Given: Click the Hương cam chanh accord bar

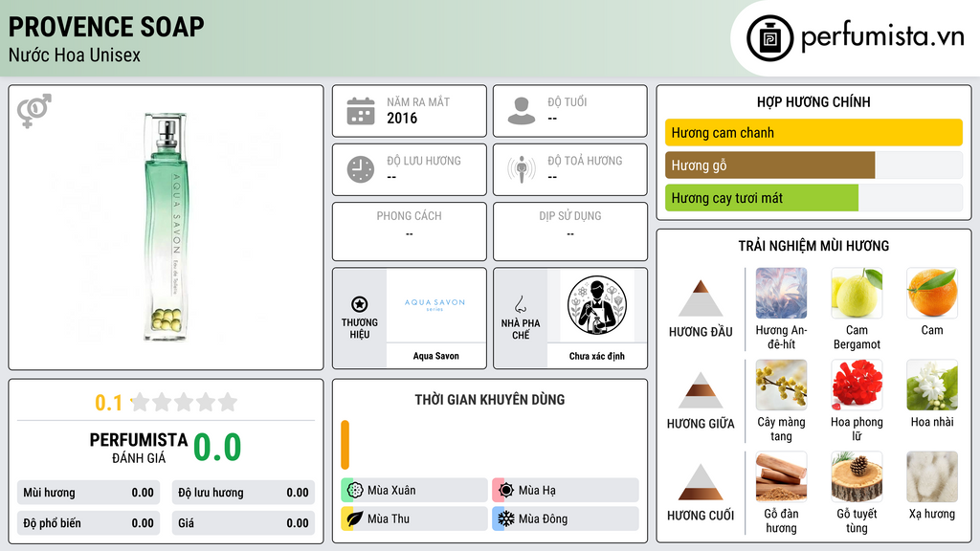Looking at the screenshot, I should point(813,132).
